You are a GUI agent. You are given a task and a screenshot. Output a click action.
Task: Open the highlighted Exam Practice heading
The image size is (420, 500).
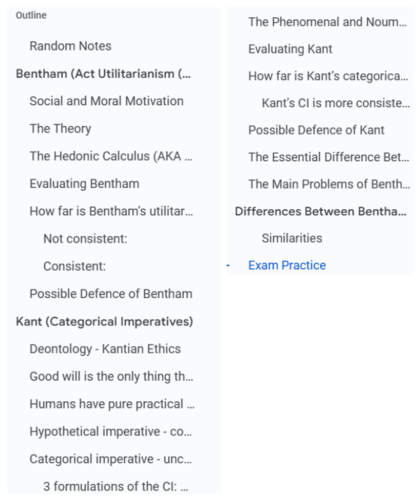coord(287,265)
